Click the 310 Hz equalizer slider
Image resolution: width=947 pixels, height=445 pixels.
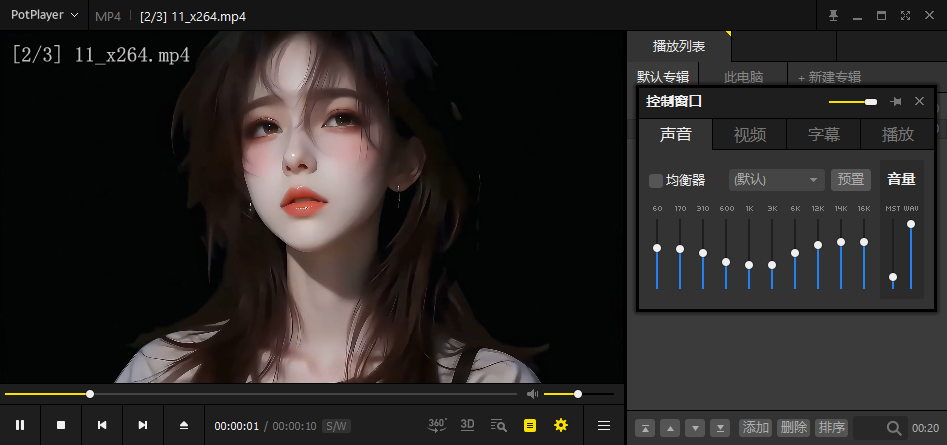[x=703, y=254]
